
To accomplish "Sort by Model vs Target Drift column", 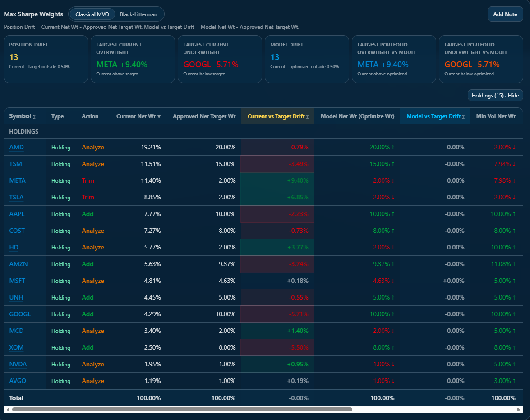I will coord(435,116).
